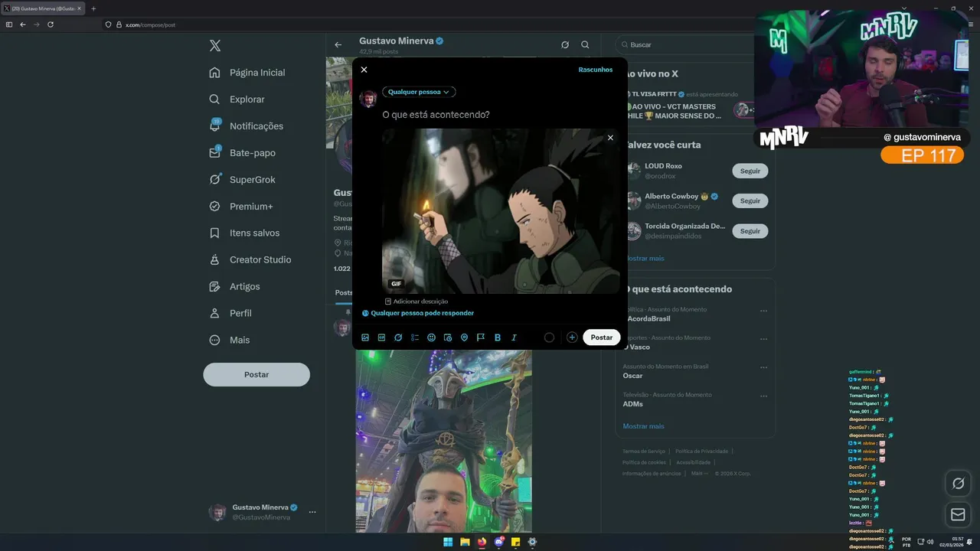Open Página Inicial in sidebar
The width and height of the screenshot is (980, 551).
[247, 73]
